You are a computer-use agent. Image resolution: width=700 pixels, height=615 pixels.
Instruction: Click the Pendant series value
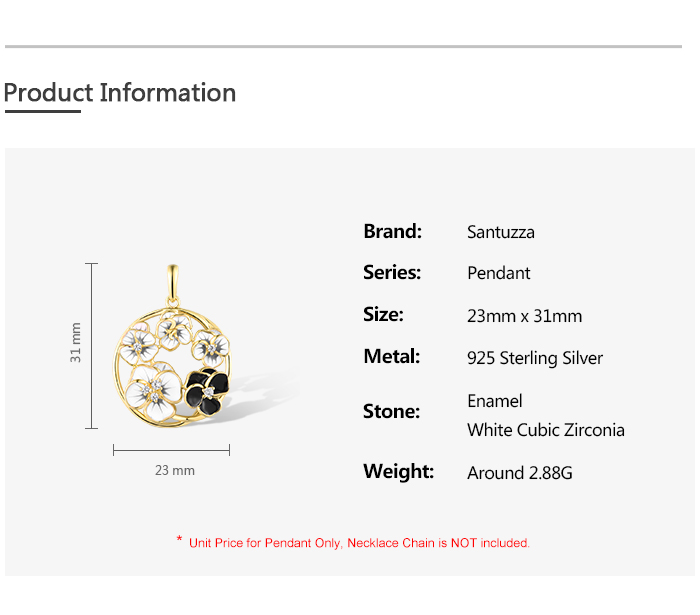pos(499,273)
